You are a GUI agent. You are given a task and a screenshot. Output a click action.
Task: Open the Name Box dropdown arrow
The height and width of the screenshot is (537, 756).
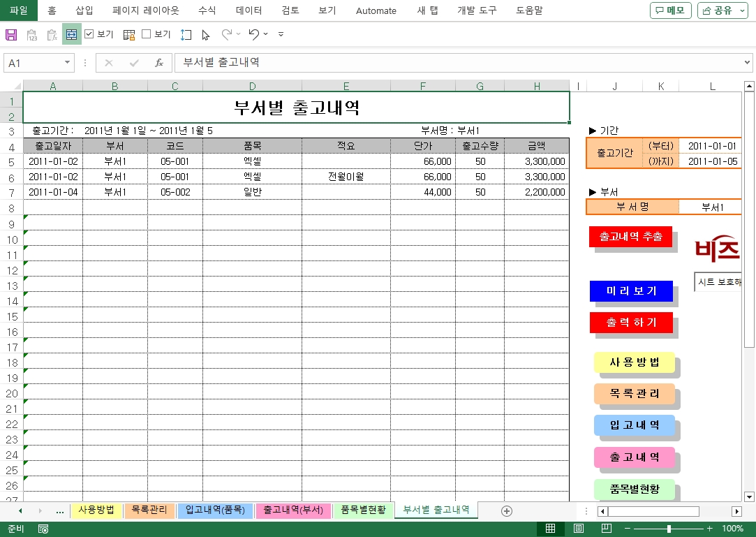click(x=68, y=63)
